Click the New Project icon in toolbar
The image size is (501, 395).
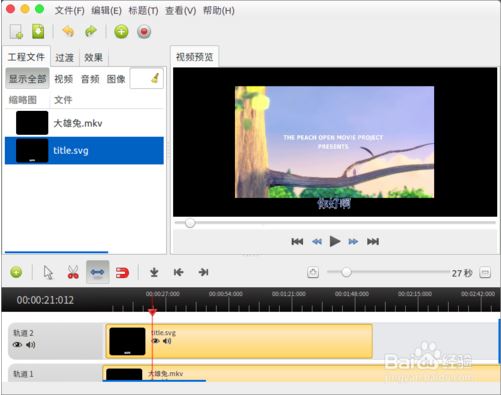point(16,32)
